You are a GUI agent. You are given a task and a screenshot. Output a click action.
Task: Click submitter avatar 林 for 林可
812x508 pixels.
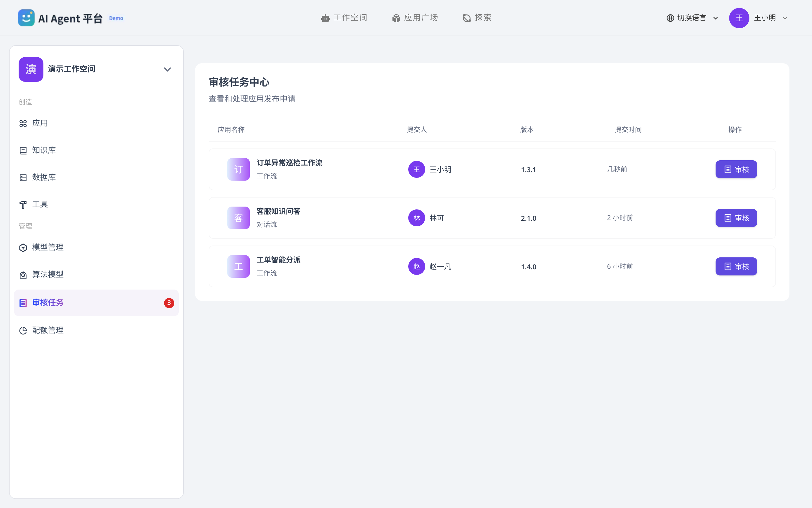click(x=417, y=218)
